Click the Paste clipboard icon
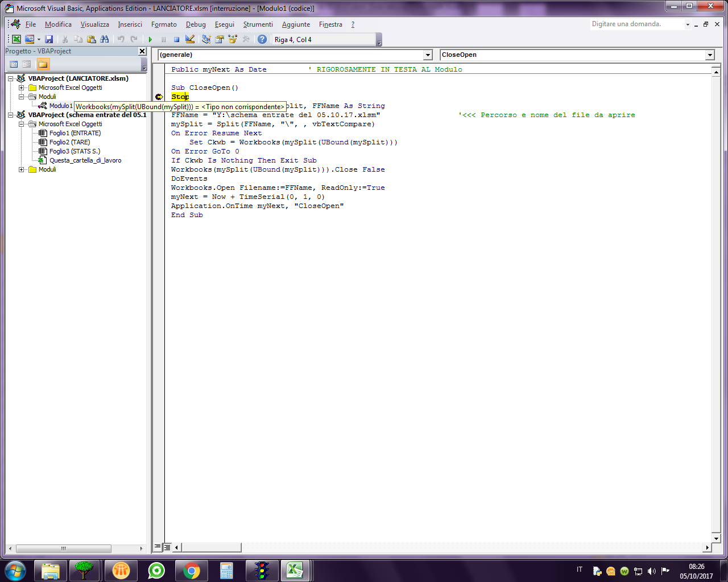Image resolution: width=728 pixels, height=582 pixels. (92, 39)
